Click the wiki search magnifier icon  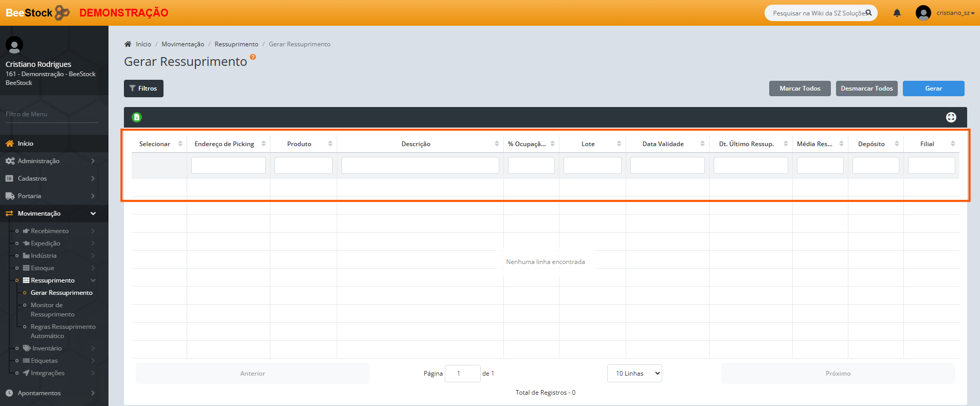pos(868,13)
